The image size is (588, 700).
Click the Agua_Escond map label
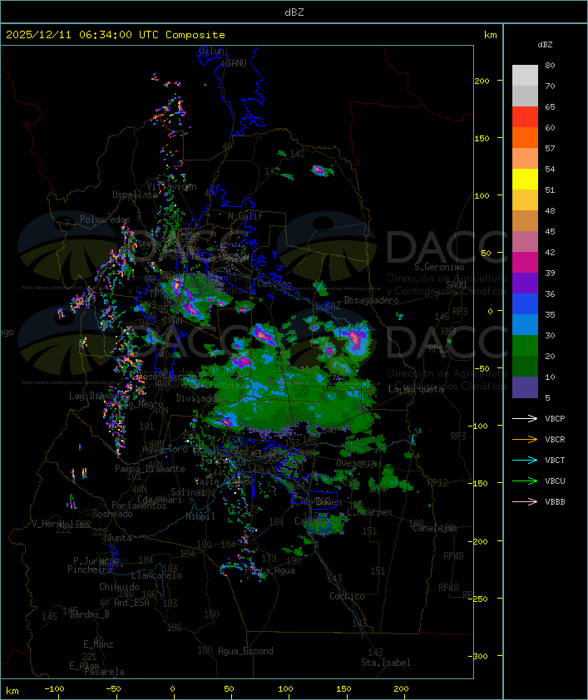(x=245, y=651)
